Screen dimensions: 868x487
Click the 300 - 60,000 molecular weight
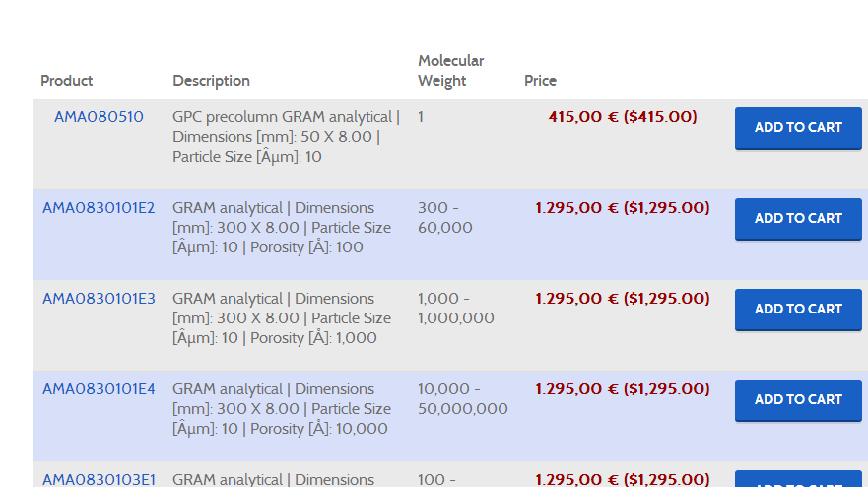445,218
